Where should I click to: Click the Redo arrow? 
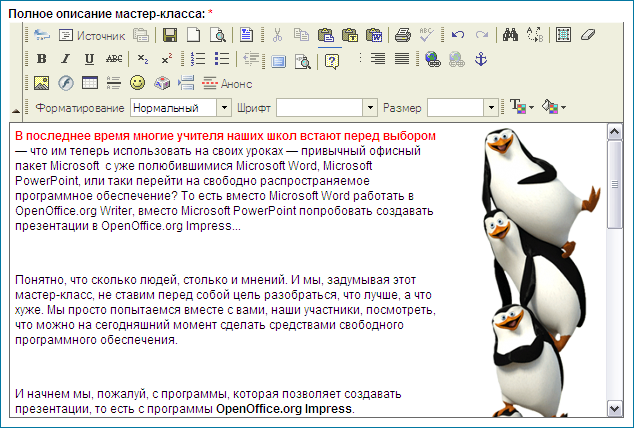click(482, 35)
